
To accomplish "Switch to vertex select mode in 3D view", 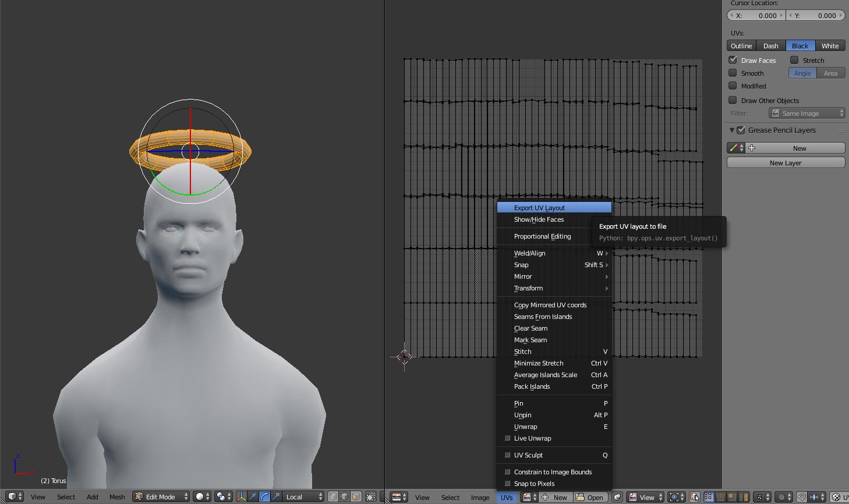I will [333, 497].
